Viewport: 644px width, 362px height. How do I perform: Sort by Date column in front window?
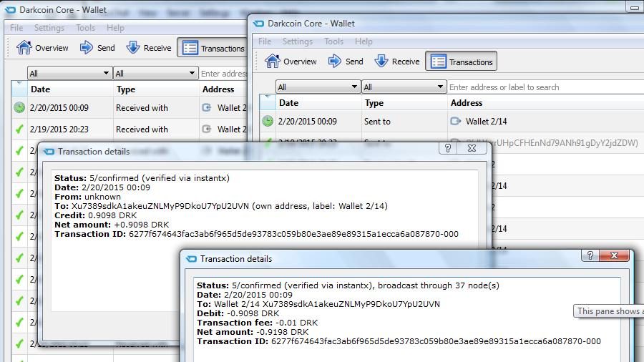click(318, 102)
